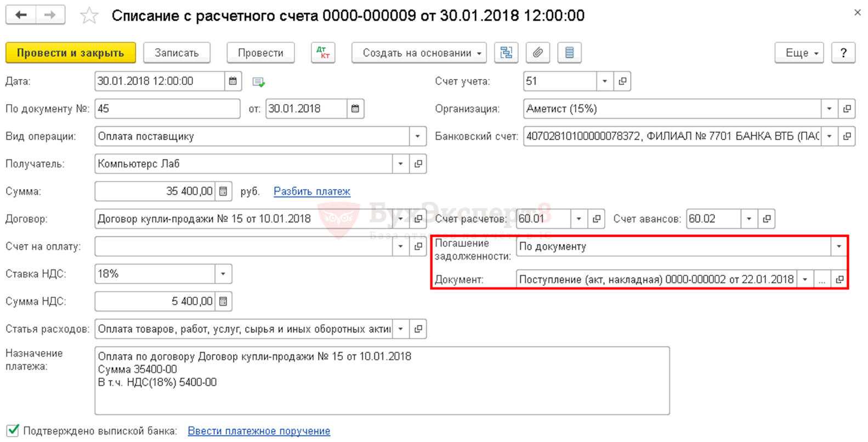This screenshot has height=442, width=868.
Task: Toggle Подтверждено выпиской банка checkbox
Action: pyautogui.click(x=13, y=430)
